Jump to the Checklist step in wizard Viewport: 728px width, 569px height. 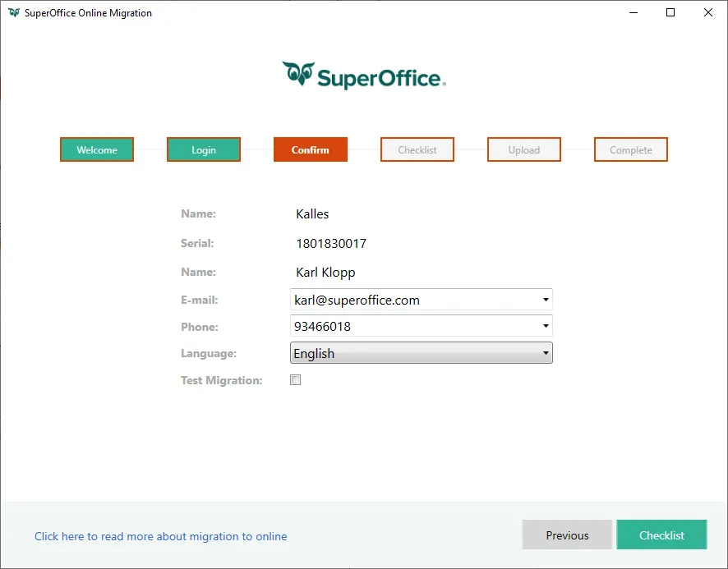click(417, 149)
